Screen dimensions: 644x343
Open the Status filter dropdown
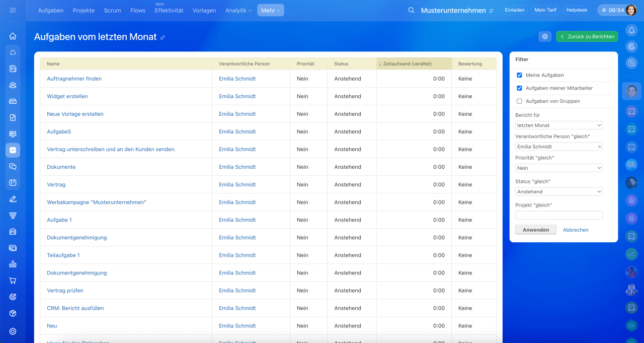tap(558, 192)
